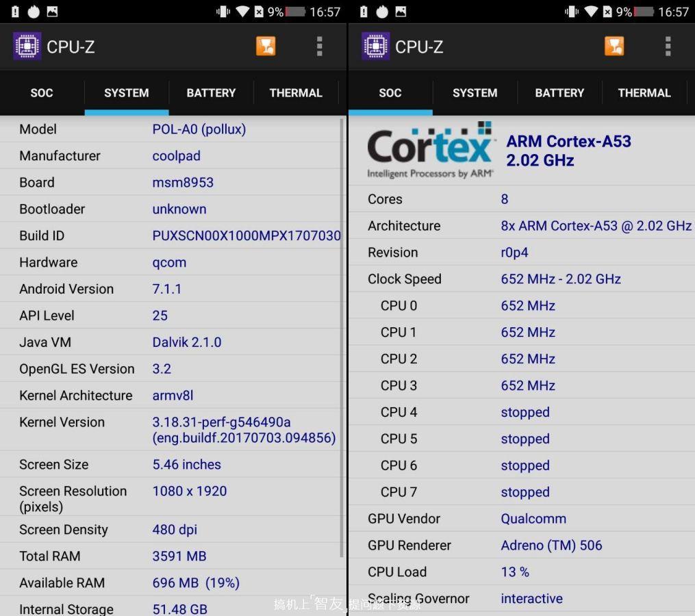Viewport: 695px width, 616px height.
Task: Switch to SYSTEM tab in right screen
Action: pyautogui.click(x=475, y=93)
